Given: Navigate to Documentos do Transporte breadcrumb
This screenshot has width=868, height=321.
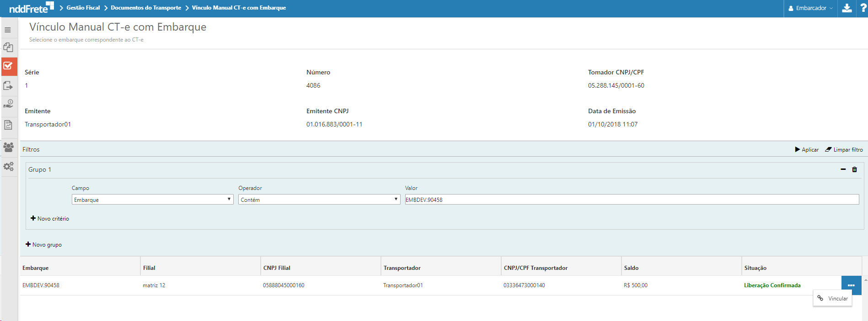Looking at the screenshot, I should (146, 8).
